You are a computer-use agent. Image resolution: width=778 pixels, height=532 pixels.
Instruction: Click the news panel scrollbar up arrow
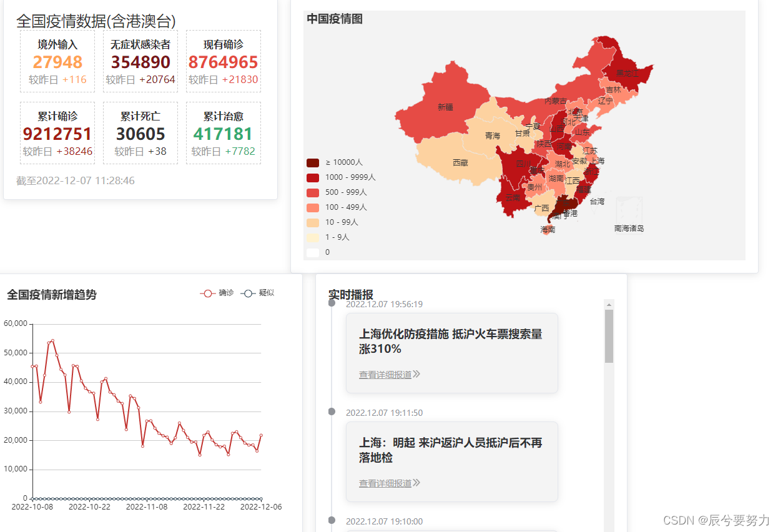tap(609, 304)
